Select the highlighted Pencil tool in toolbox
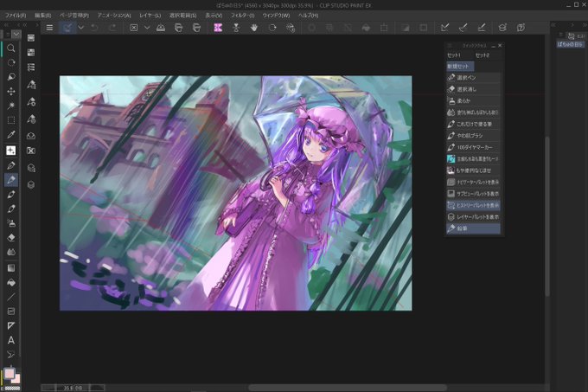This screenshot has height=392, width=588. pyautogui.click(x=11, y=180)
